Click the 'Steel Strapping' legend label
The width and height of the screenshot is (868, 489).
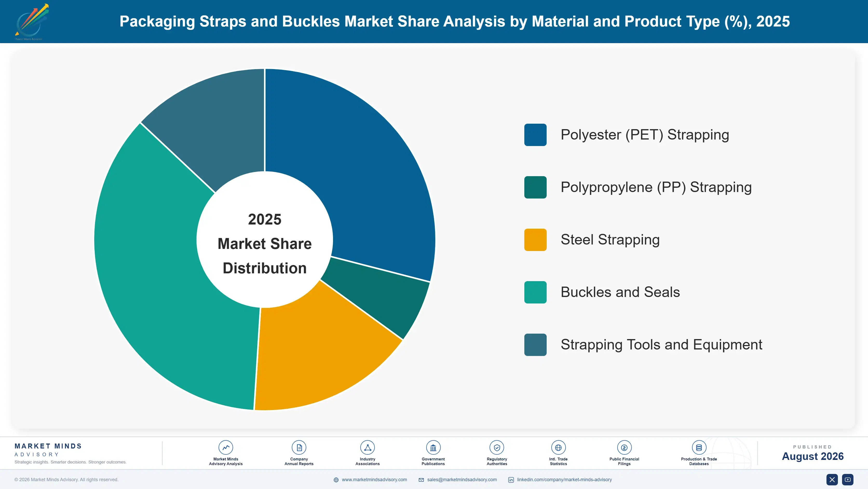pyautogui.click(x=610, y=240)
